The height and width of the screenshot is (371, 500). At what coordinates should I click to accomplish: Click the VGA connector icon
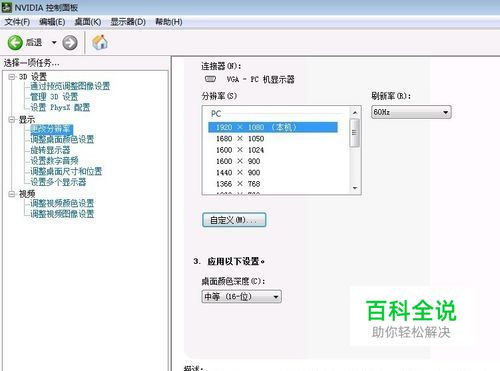[210, 79]
